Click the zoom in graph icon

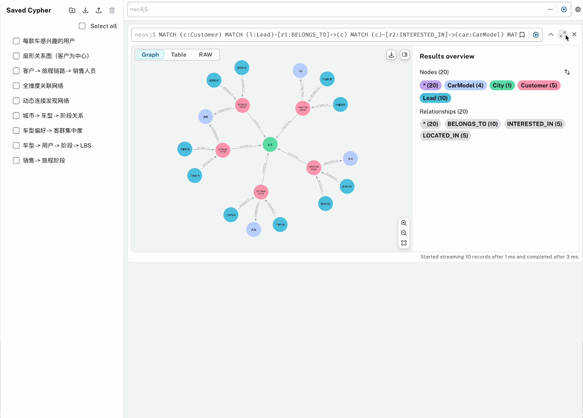tap(404, 223)
